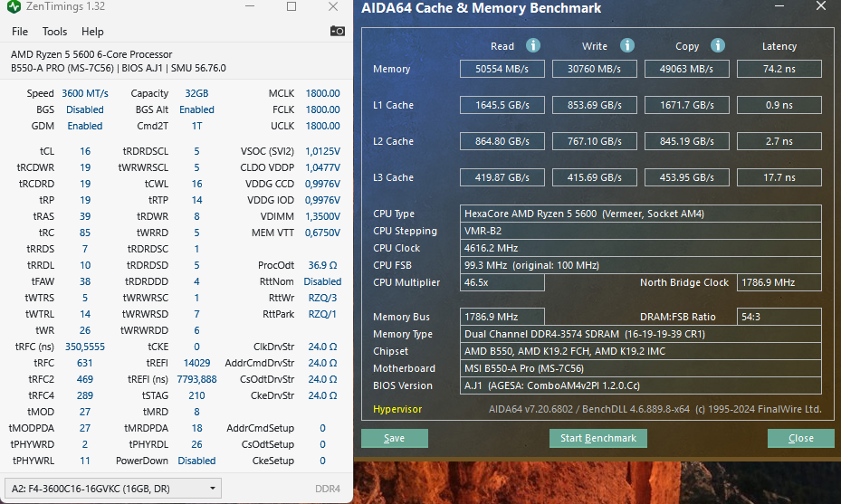
Task: Click the CPU FSB field 99.3 MHz
Action: pyautogui.click(x=640, y=265)
